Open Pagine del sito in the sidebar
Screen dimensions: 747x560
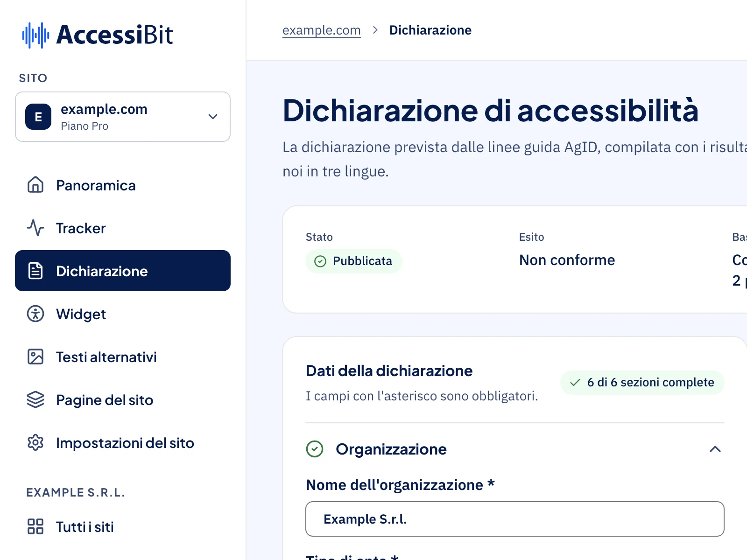(123, 399)
